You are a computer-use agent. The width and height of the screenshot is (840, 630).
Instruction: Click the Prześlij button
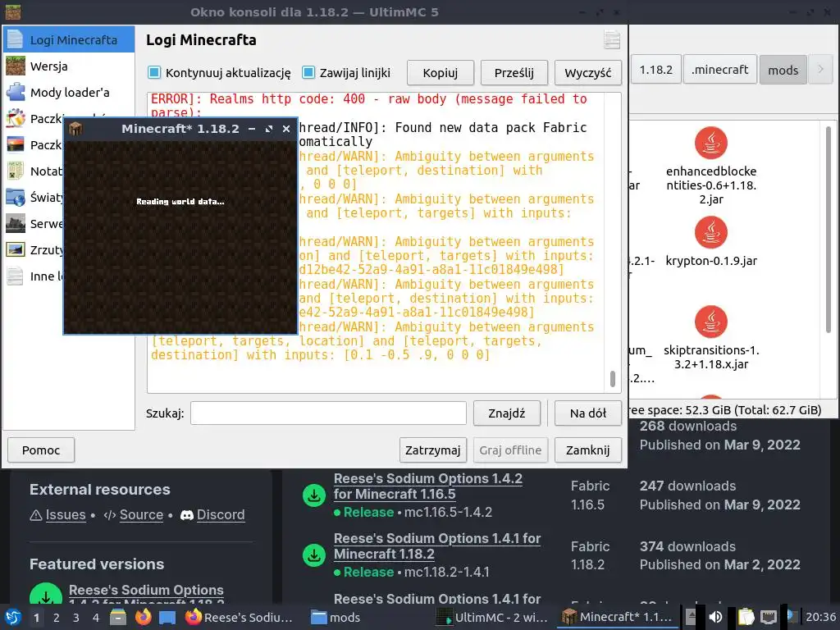[x=514, y=73]
